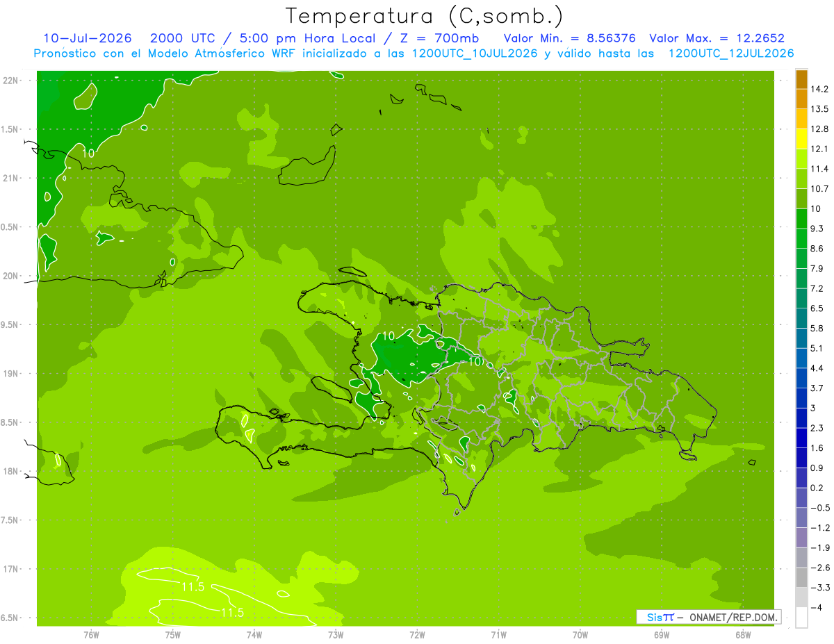
Task: Click colorbar value '13.5'
Action: click(820, 109)
